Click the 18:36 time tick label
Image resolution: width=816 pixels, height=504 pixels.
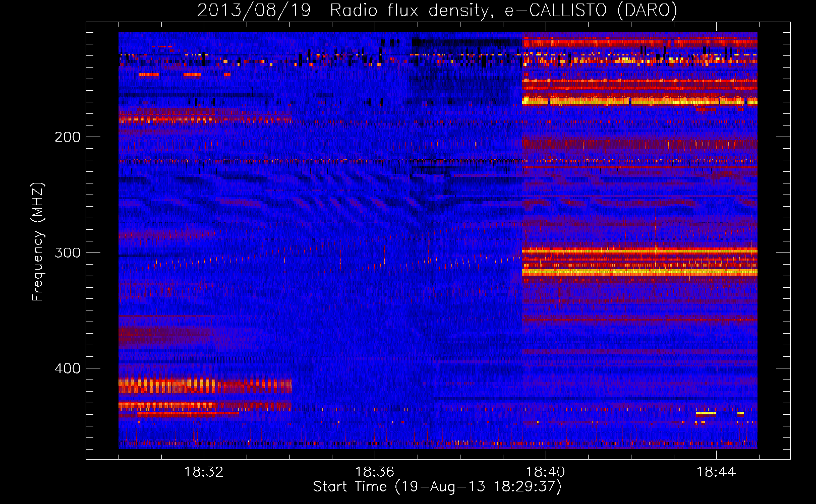click(x=375, y=472)
